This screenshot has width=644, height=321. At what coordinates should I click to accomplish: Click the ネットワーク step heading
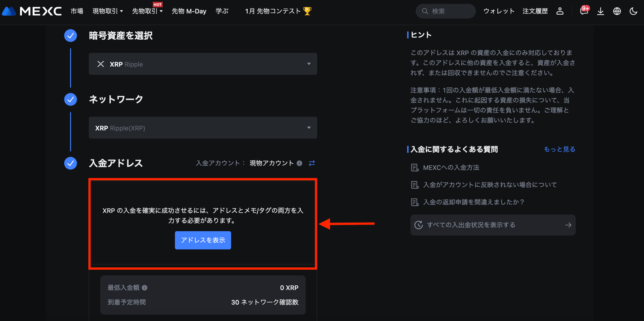coord(116,99)
